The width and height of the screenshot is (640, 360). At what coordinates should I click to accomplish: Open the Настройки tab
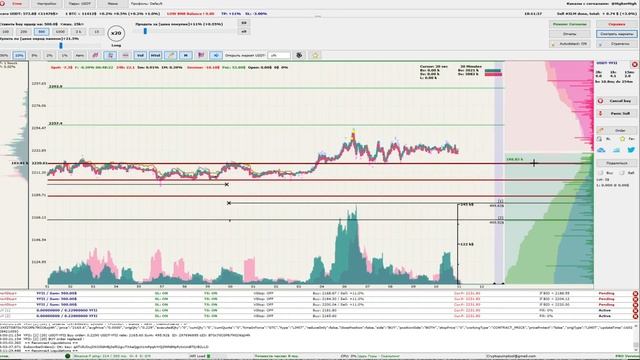coord(47,4)
